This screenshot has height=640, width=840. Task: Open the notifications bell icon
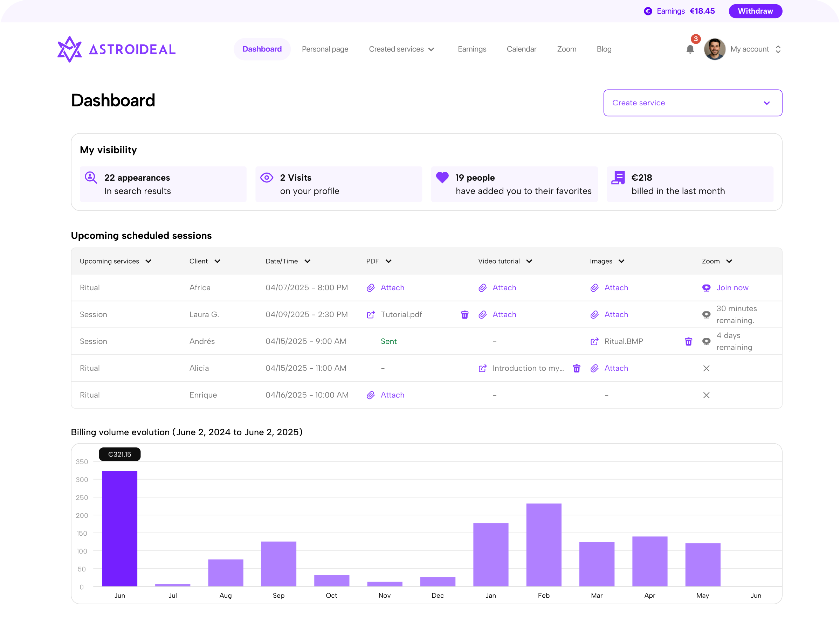pyautogui.click(x=690, y=49)
